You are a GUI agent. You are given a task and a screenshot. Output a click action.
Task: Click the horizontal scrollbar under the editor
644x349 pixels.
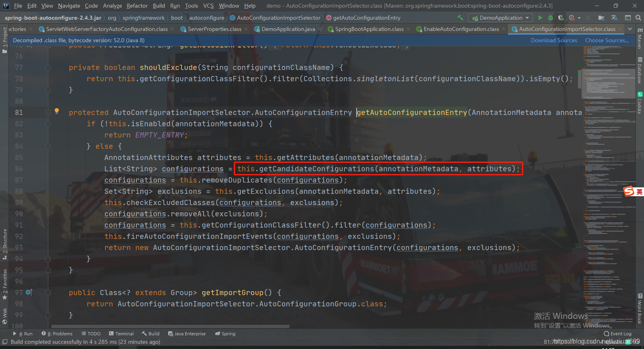(x=170, y=326)
